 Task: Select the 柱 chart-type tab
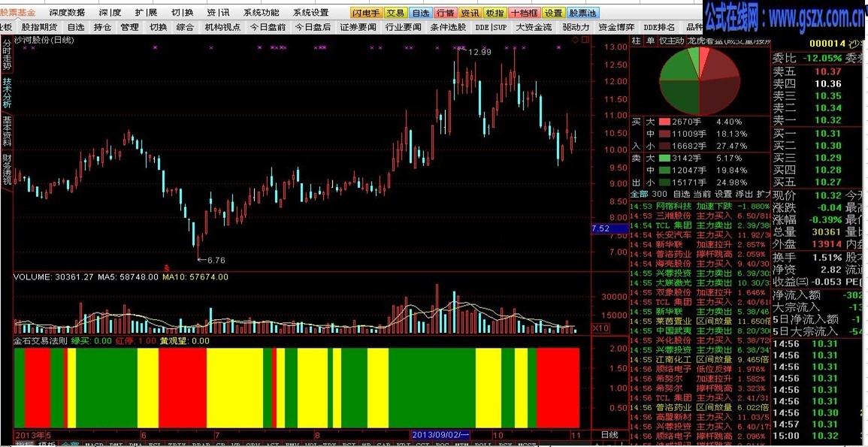tap(636, 41)
